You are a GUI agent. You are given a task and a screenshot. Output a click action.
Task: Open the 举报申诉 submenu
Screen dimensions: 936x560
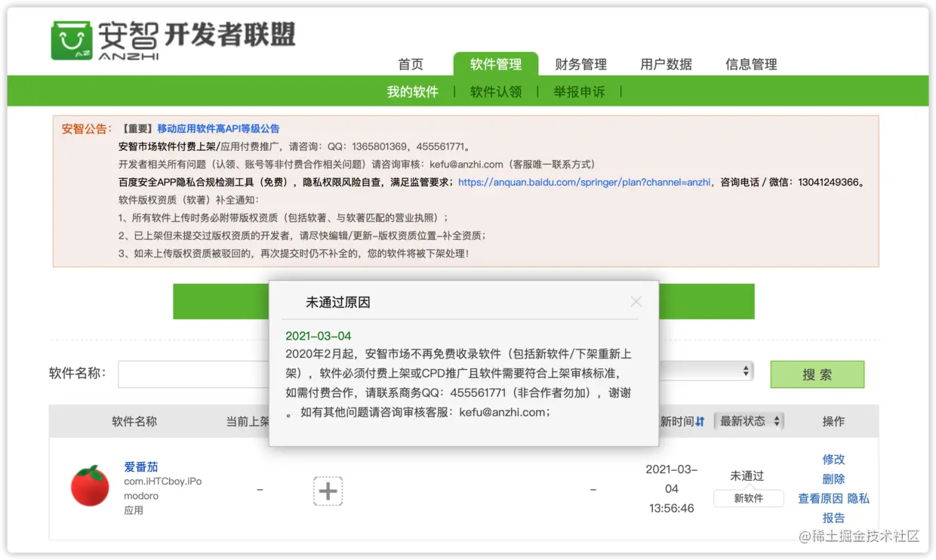(x=579, y=91)
